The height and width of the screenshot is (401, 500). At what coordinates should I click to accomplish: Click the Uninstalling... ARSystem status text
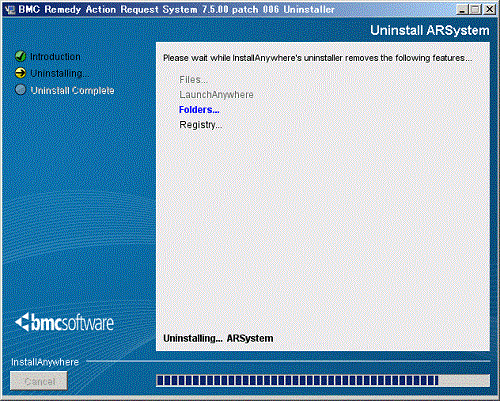click(218, 338)
